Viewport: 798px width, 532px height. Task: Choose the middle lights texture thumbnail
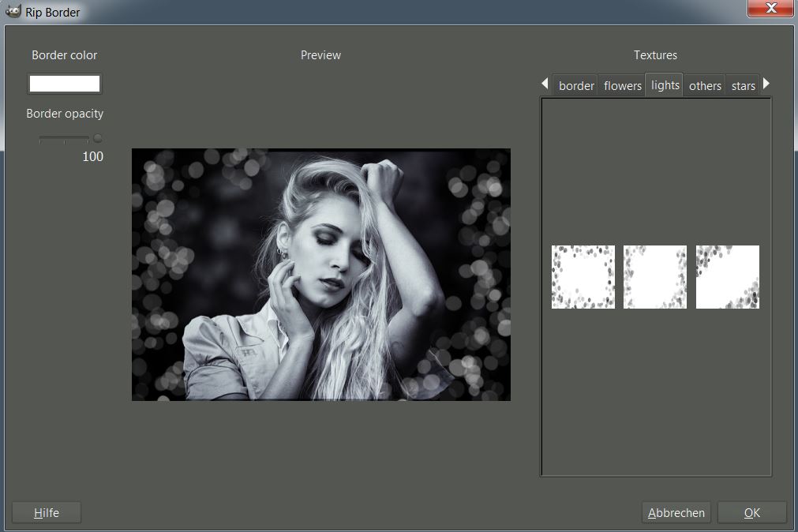[x=655, y=277]
